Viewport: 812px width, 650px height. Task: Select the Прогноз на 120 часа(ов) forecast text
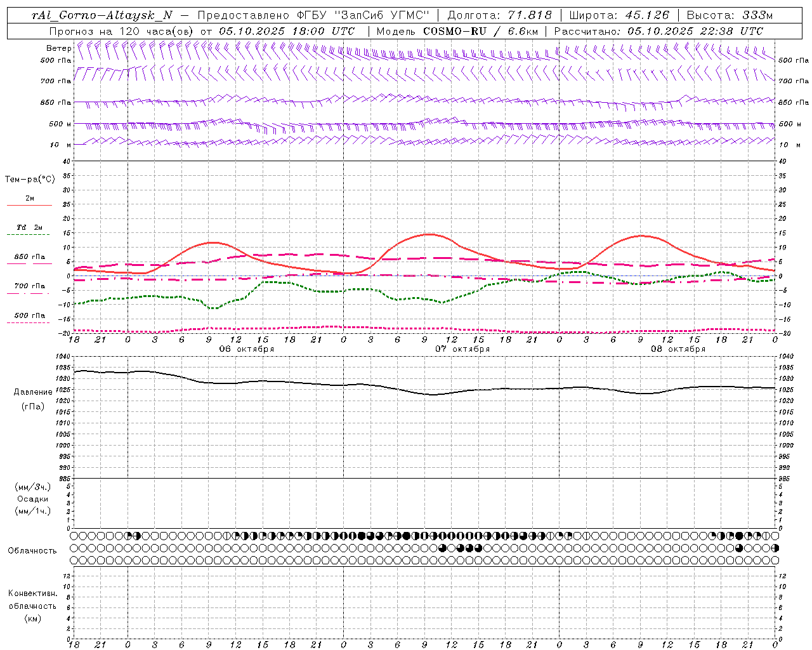[122, 31]
